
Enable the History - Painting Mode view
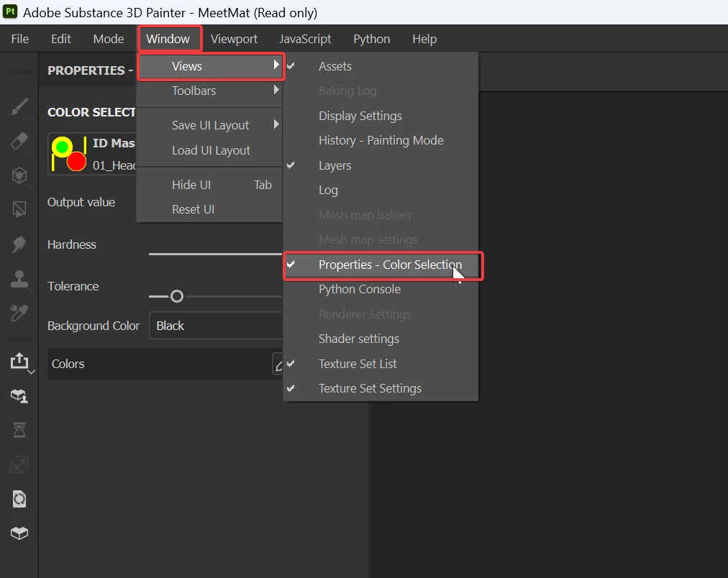(x=381, y=141)
